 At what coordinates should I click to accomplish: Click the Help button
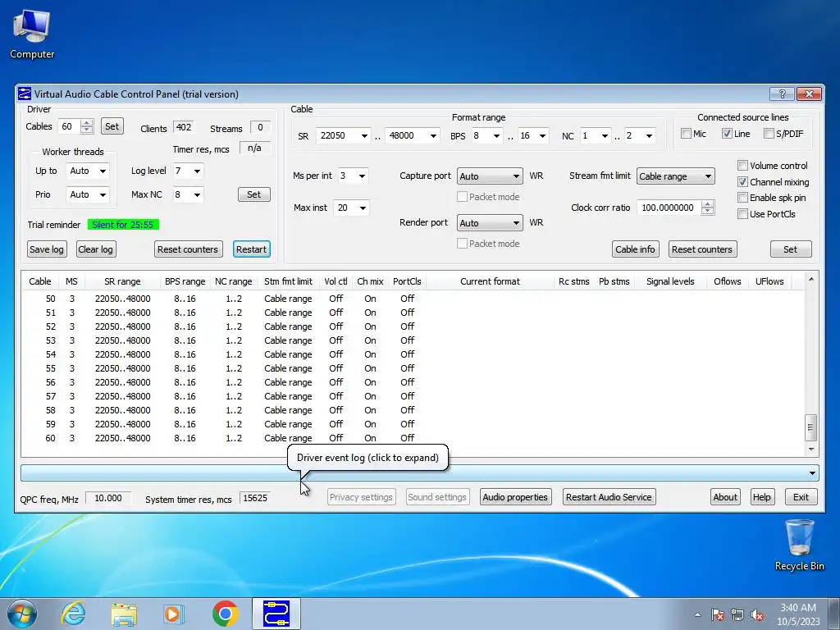click(761, 497)
